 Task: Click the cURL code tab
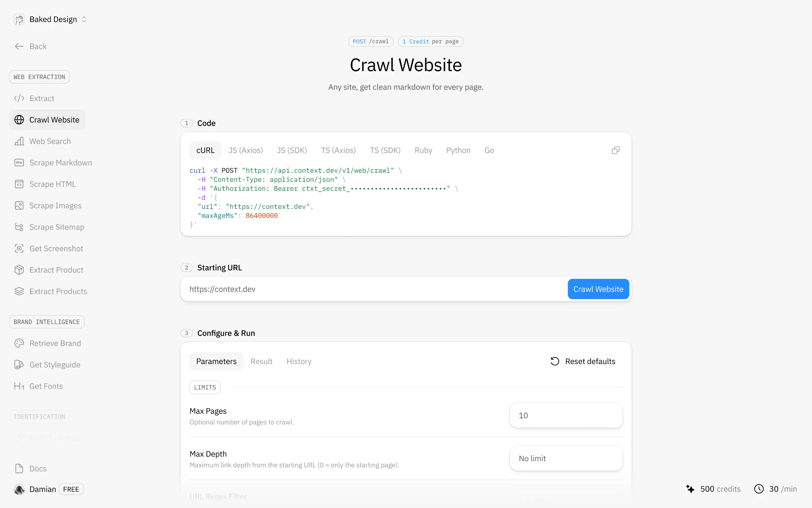205,150
